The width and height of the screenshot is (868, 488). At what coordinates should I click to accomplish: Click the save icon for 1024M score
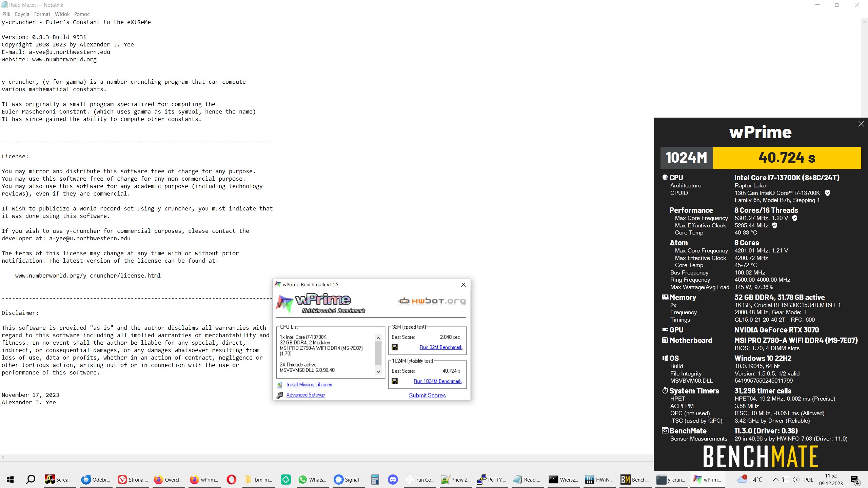pyautogui.click(x=395, y=381)
